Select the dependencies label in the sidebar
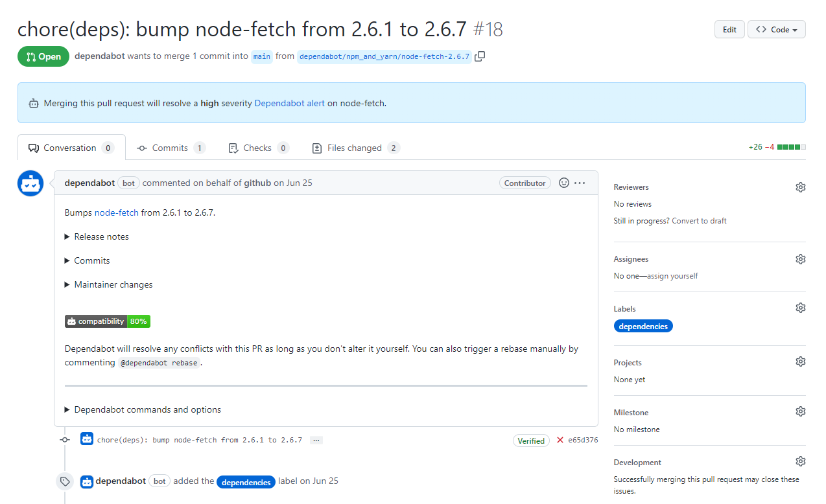The image size is (826, 504). pyautogui.click(x=643, y=326)
